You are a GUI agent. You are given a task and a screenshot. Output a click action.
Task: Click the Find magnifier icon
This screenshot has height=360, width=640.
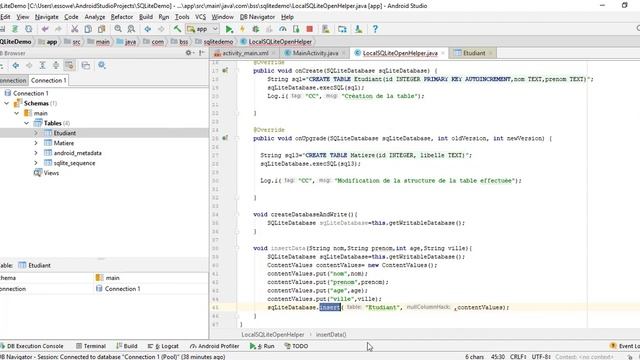[x=118, y=29]
